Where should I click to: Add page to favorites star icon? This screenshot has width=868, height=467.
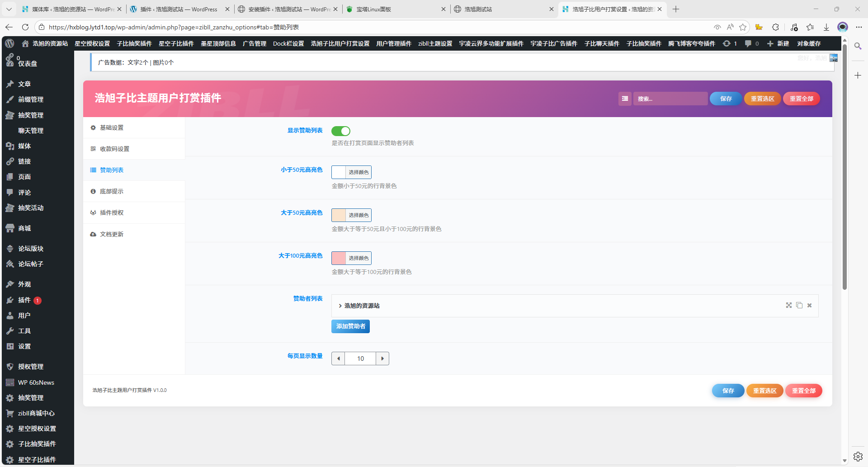743,27
